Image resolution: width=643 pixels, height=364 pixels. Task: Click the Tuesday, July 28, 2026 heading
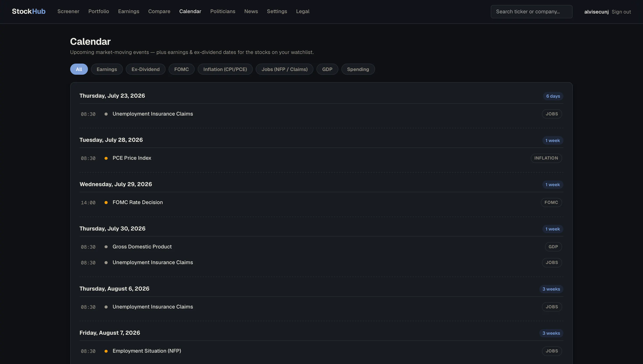(x=111, y=140)
